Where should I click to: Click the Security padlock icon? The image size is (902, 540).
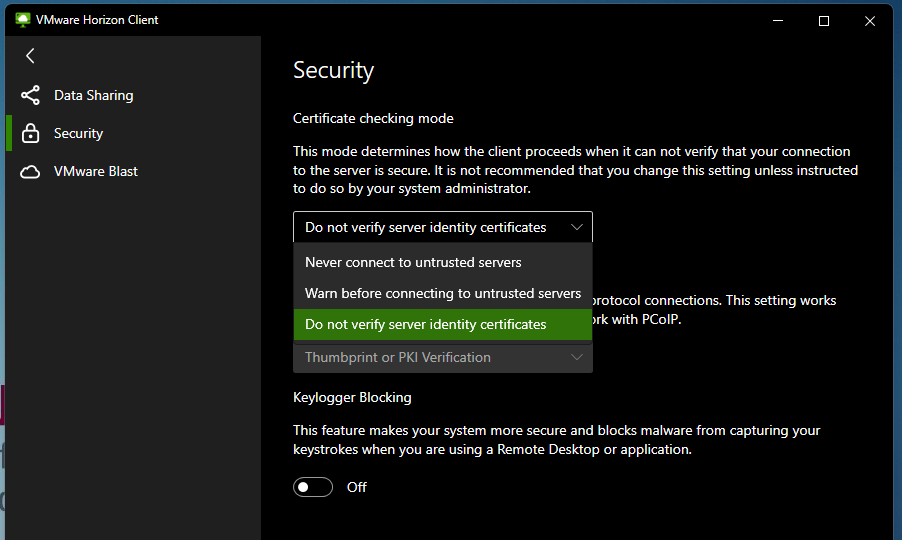(x=30, y=134)
